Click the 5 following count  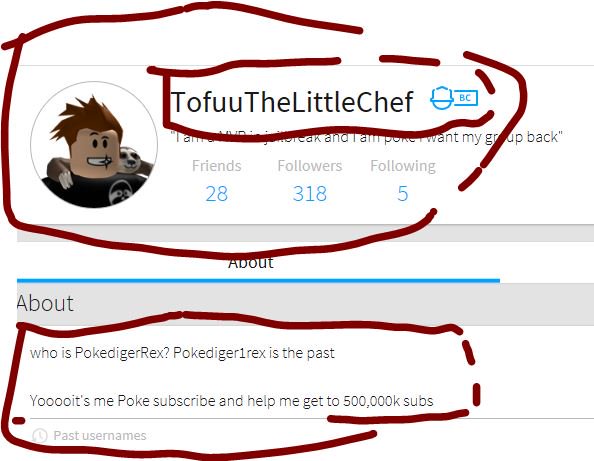tap(403, 194)
